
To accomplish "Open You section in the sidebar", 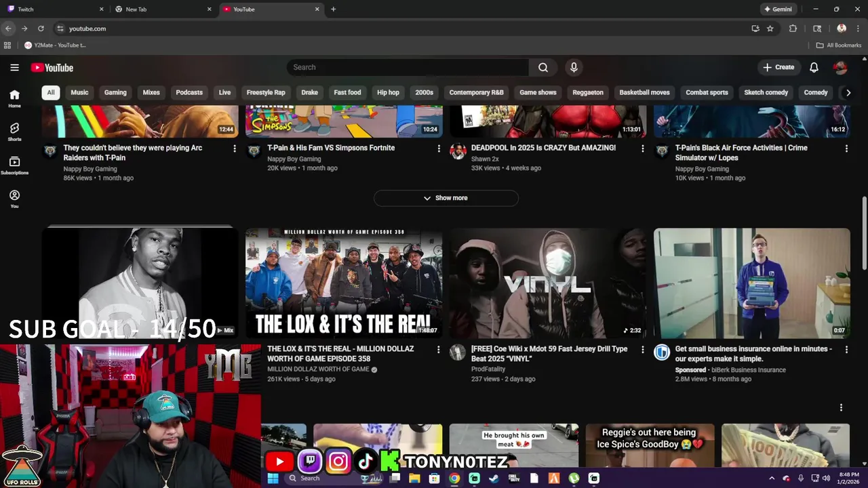I will 14,199.
